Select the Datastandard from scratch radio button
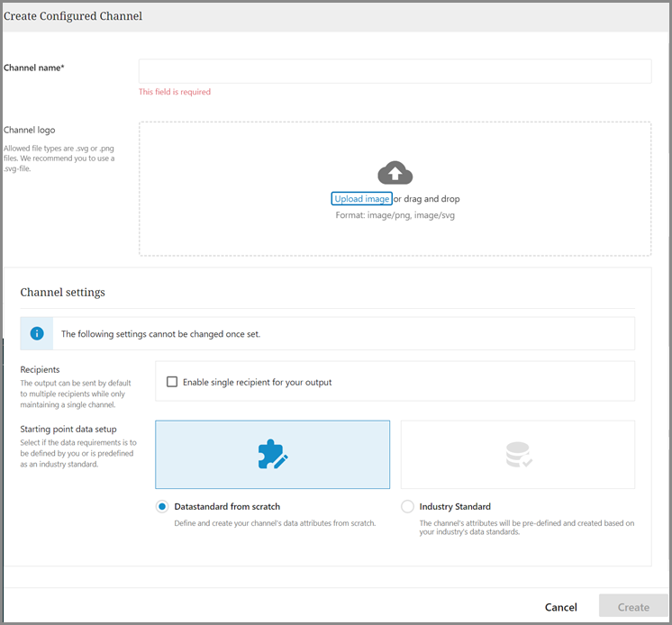This screenshot has width=672, height=625. 162,507
